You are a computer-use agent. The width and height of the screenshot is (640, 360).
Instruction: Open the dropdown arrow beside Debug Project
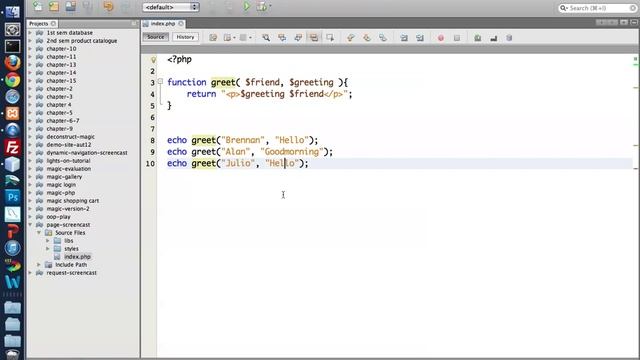click(x=270, y=7)
